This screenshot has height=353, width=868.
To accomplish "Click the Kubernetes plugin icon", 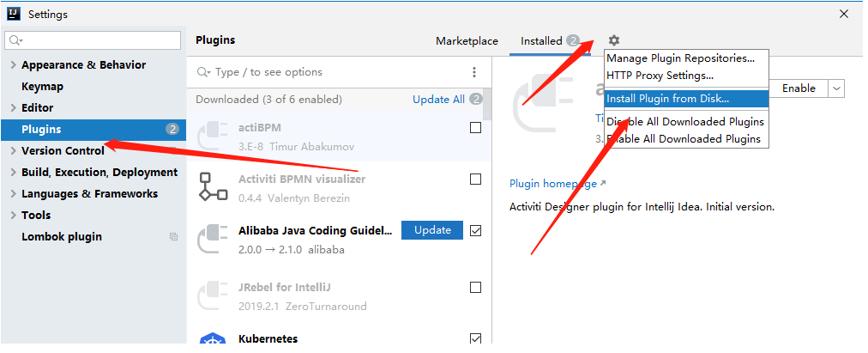I will [212, 338].
